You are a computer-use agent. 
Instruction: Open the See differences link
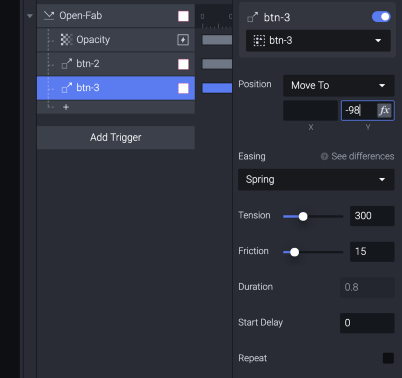(x=363, y=156)
